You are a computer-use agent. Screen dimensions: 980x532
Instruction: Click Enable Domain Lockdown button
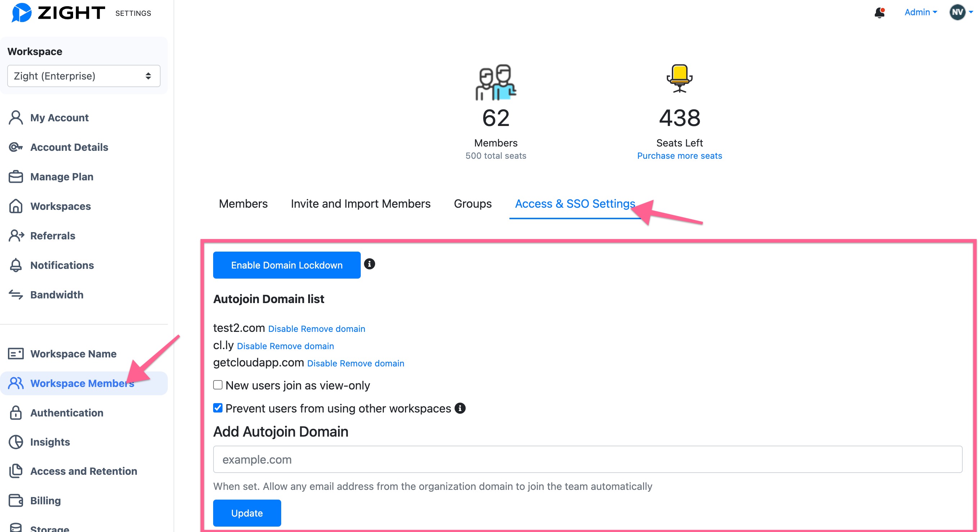(x=287, y=265)
